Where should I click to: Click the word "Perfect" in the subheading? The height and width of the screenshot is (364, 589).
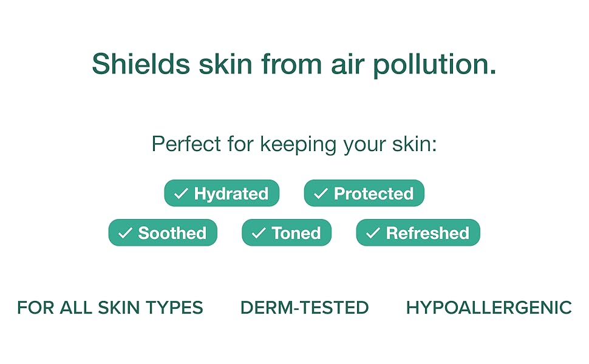(x=186, y=144)
